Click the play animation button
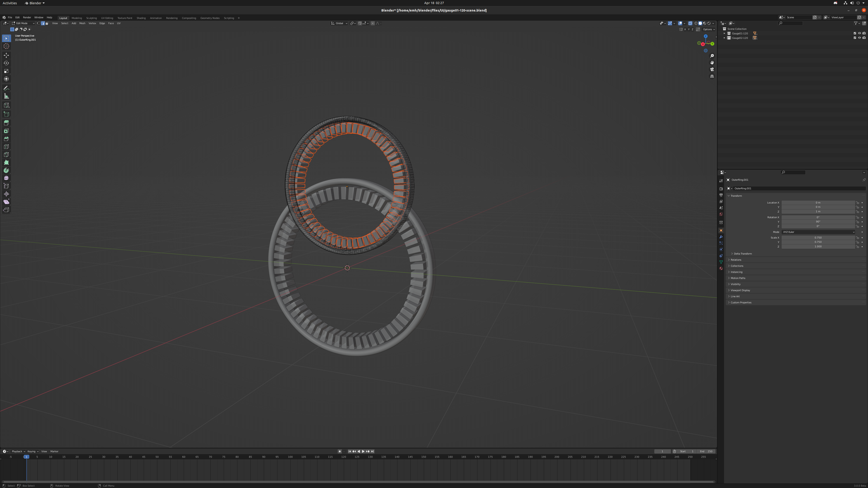868x488 pixels. pyautogui.click(x=363, y=451)
